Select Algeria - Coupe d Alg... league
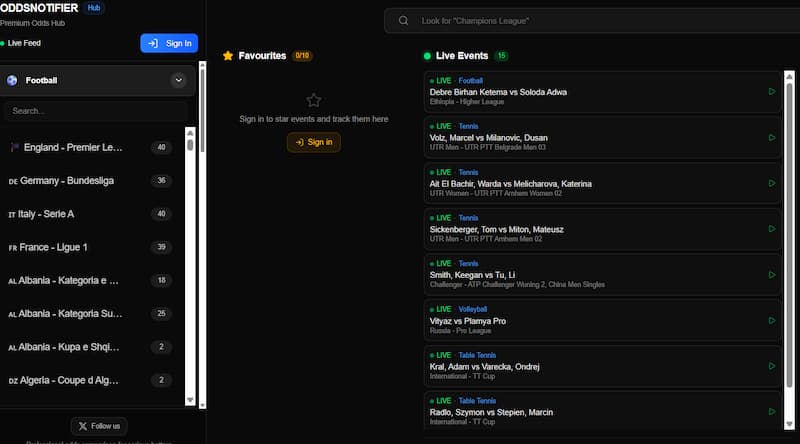 (x=92, y=380)
